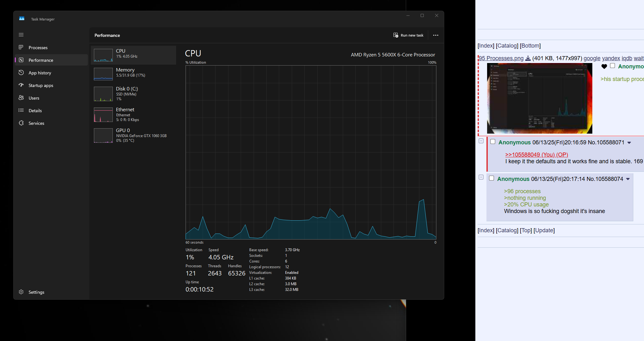
Task: Select the Performance page in sidebar
Action: coord(51,60)
